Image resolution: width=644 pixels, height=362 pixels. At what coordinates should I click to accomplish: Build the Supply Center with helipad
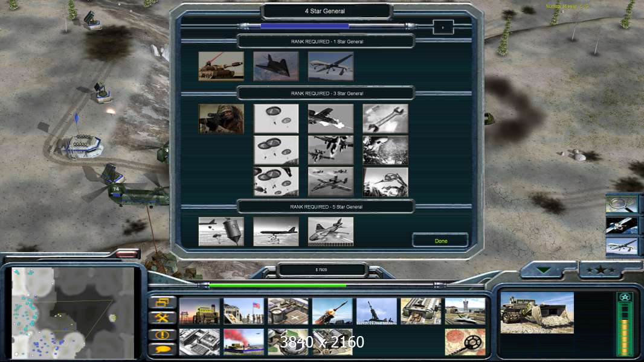(x=288, y=311)
